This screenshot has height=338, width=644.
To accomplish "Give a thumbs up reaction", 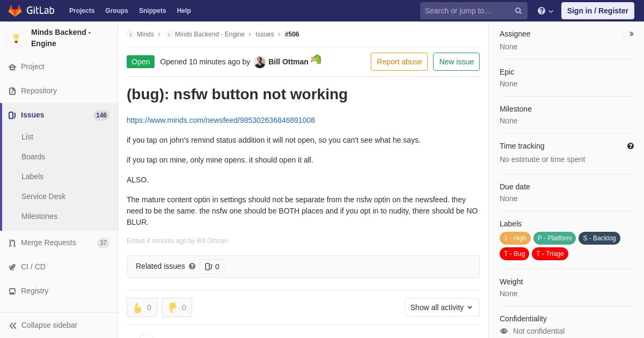I will (x=142, y=307).
